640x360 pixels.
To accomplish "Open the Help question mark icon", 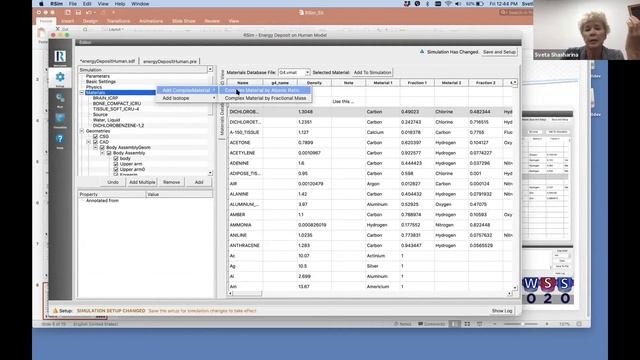I will pyautogui.click(x=60, y=139).
